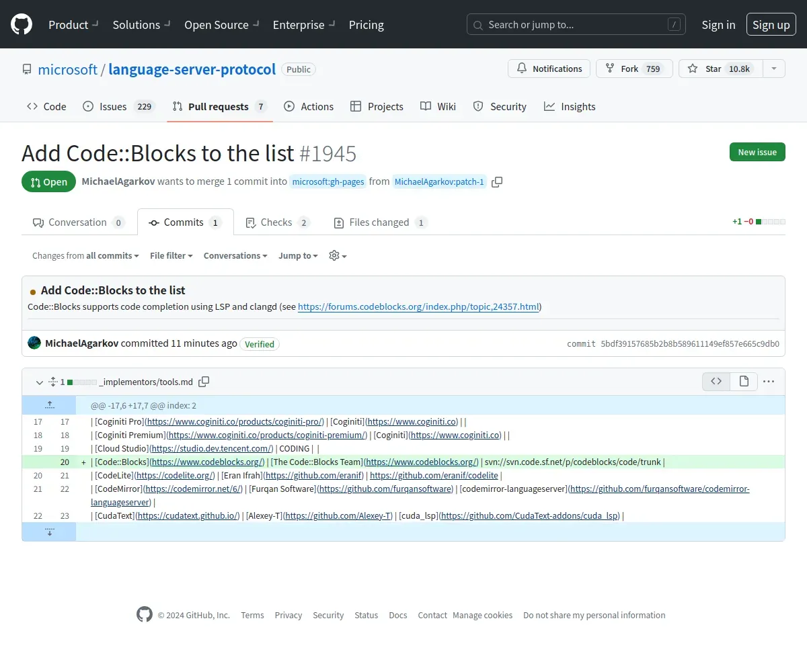
Task: Open the Files changed tab
Action: coord(381,222)
